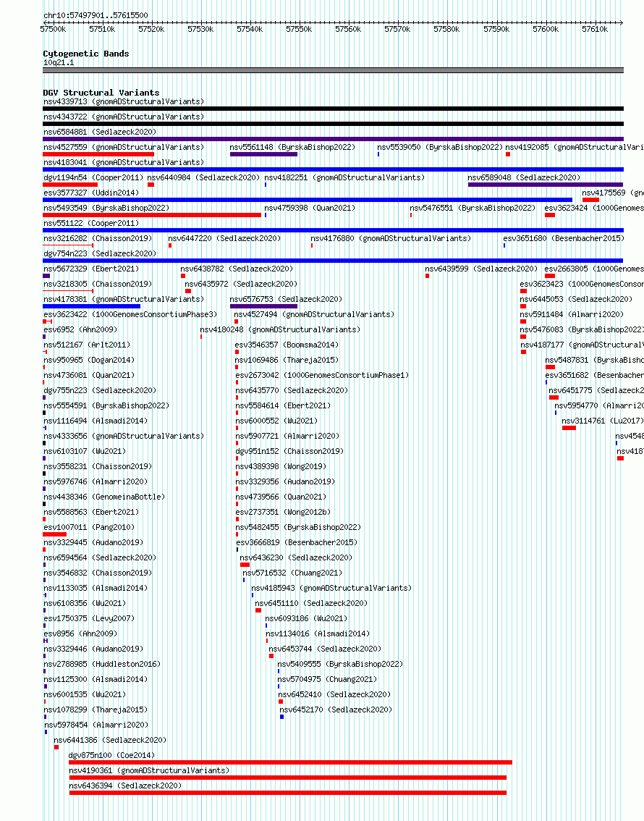Open nsv6589048 (Sedlazeck2020) label
This screenshot has height=821, width=644.
524,177
